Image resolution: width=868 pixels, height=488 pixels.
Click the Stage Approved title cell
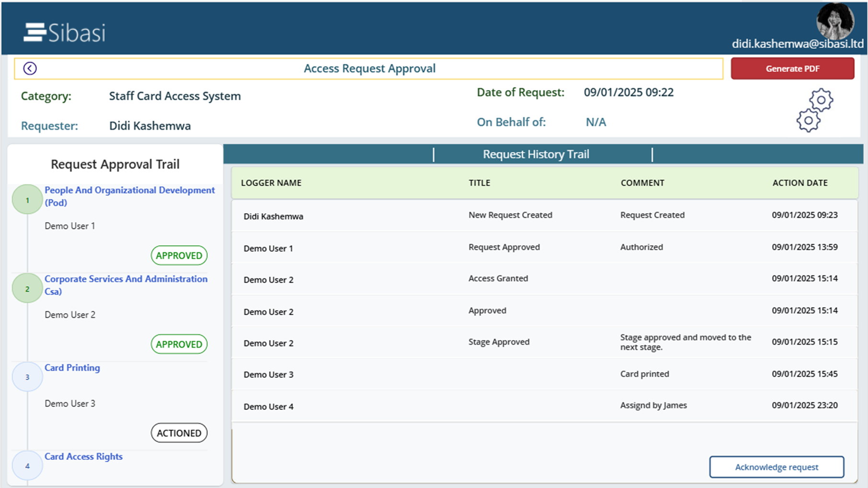[x=499, y=342]
